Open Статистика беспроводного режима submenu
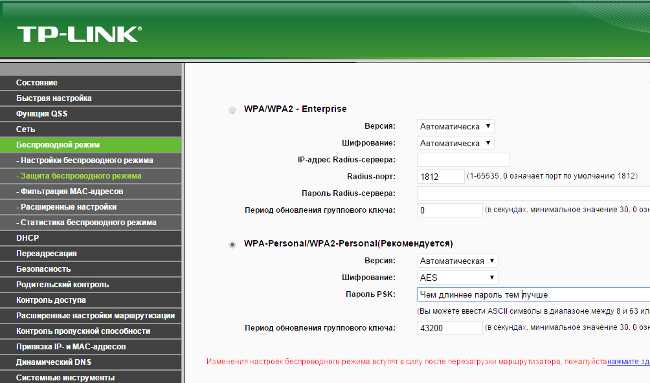650x383 pixels. point(90,223)
